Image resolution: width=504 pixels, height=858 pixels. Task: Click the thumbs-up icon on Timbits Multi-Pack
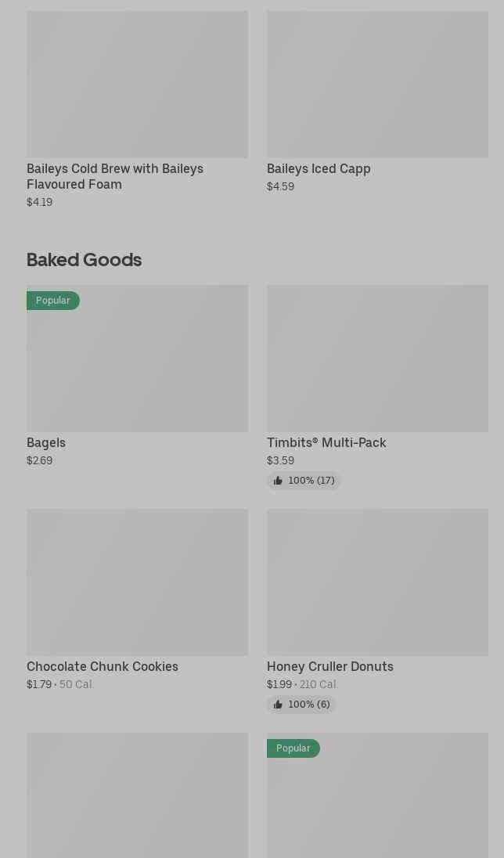tap(278, 481)
